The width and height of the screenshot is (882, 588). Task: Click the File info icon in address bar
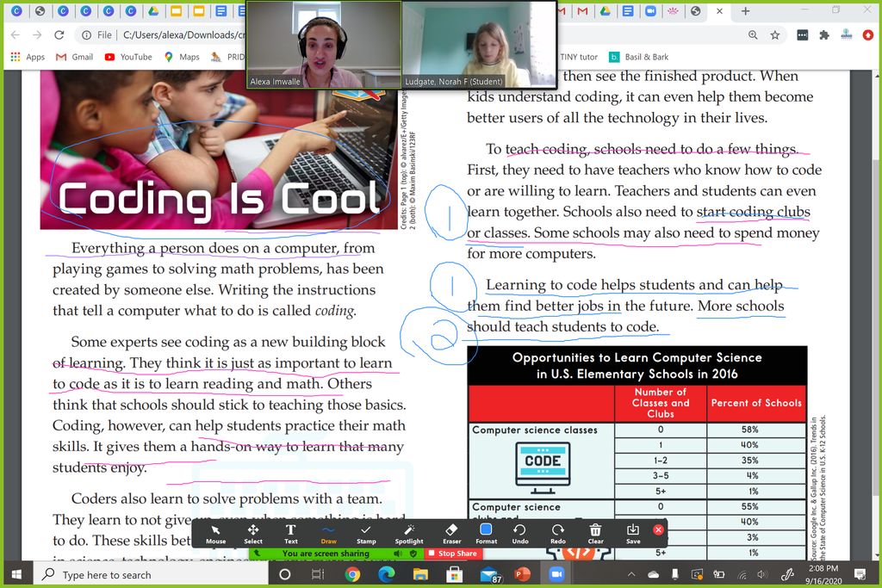tap(87, 34)
